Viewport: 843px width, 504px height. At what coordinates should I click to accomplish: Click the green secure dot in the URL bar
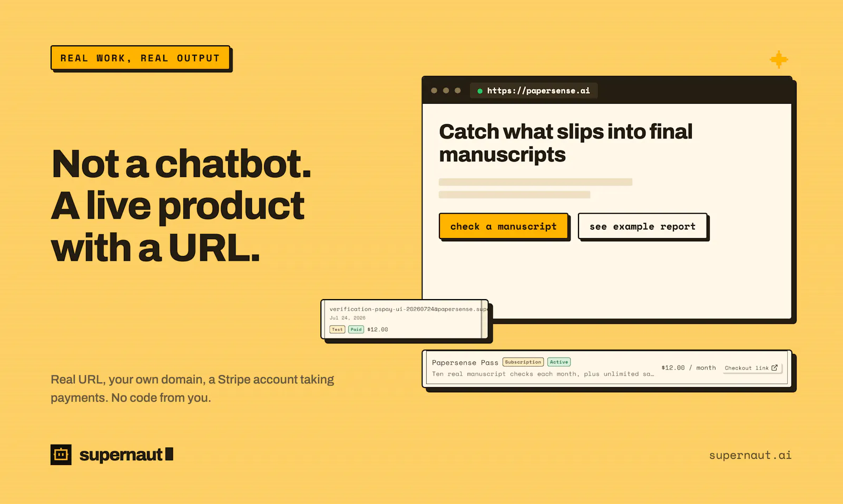(480, 91)
